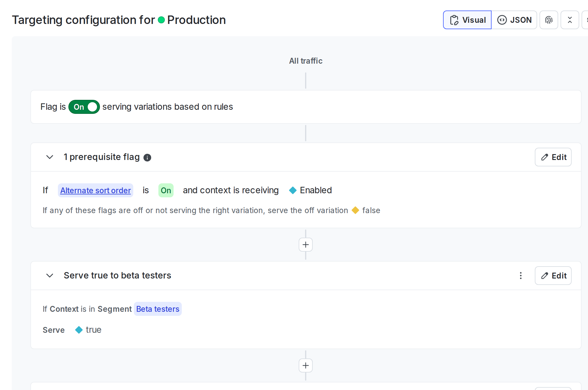
Task: Collapse the Serve true to beta testers rule
Action: point(50,276)
